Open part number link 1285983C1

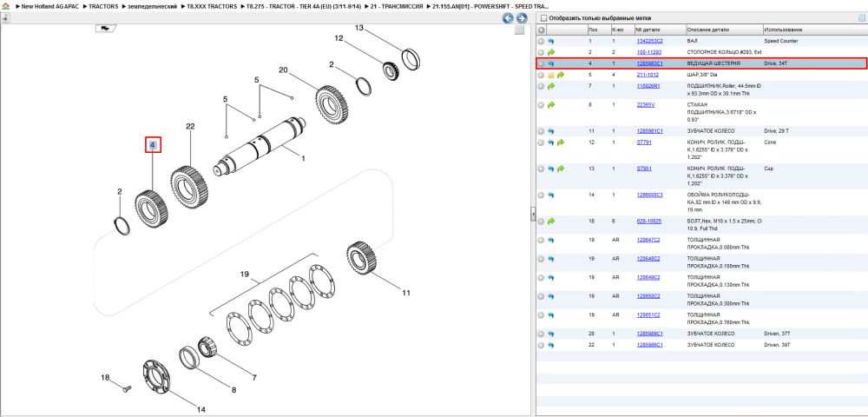[649, 63]
